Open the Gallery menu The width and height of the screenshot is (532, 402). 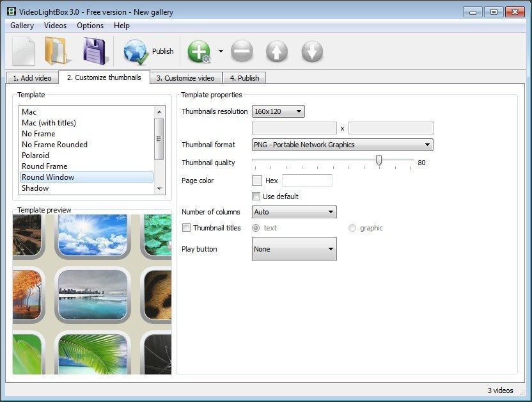point(22,26)
